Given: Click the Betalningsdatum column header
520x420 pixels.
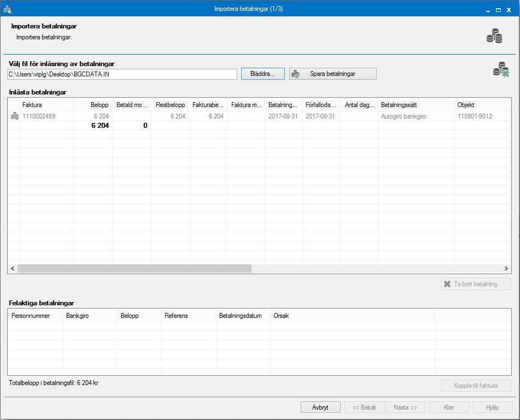Looking at the screenshot, I should coord(243,316).
